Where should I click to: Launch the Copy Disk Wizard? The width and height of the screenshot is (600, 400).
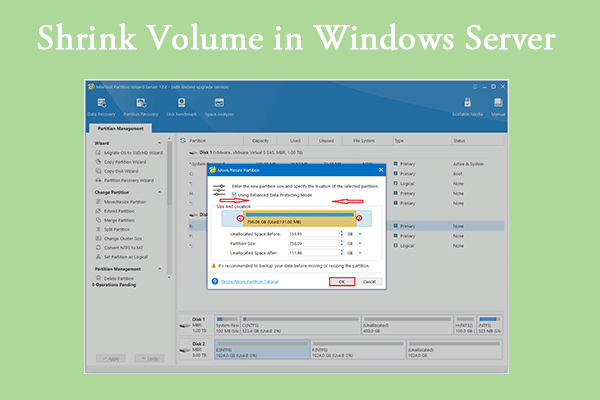pyautogui.click(x=117, y=171)
